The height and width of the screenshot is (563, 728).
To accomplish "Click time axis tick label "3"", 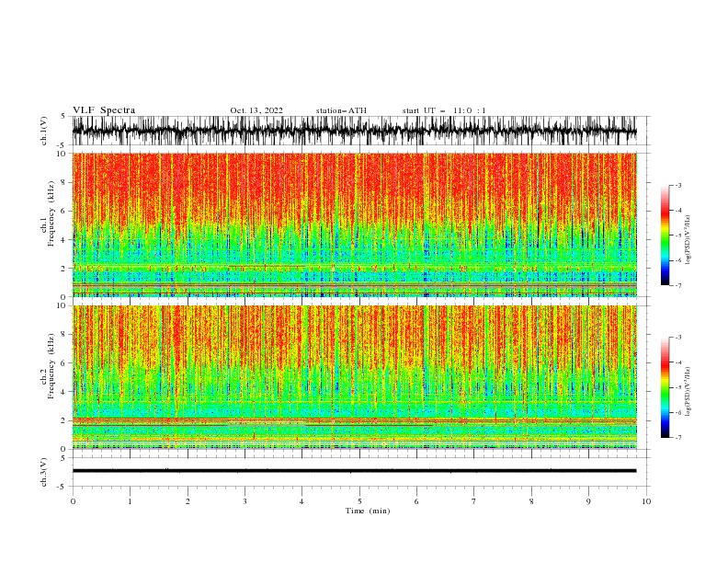I will 245,501.
